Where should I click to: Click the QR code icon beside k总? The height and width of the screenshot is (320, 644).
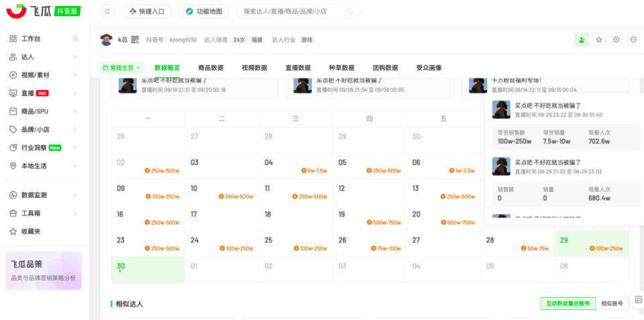(134, 40)
